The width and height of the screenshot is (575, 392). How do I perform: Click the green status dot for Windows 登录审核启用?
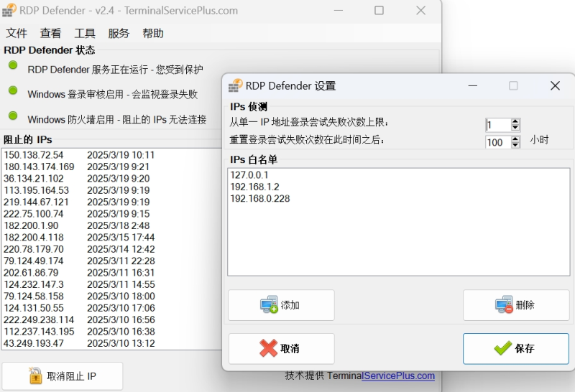coord(13,90)
